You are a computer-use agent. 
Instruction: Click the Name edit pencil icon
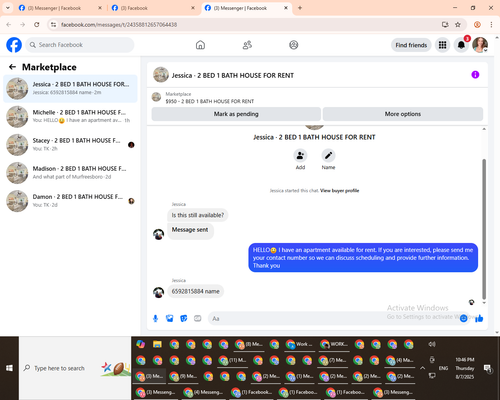pos(328,155)
